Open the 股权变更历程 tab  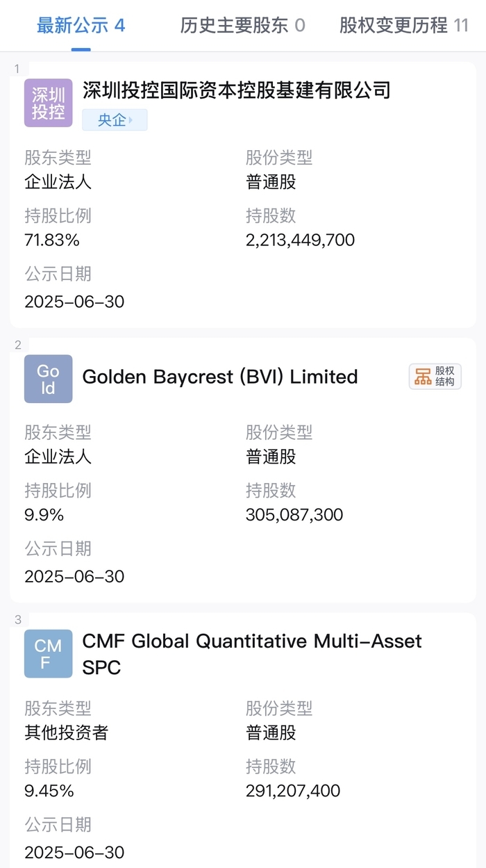404,26
